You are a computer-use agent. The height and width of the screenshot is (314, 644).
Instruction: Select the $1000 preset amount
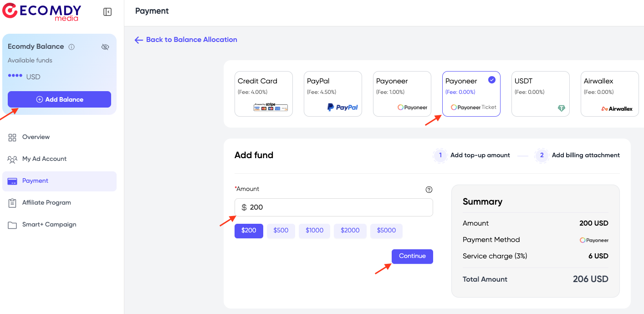click(314, 231)
